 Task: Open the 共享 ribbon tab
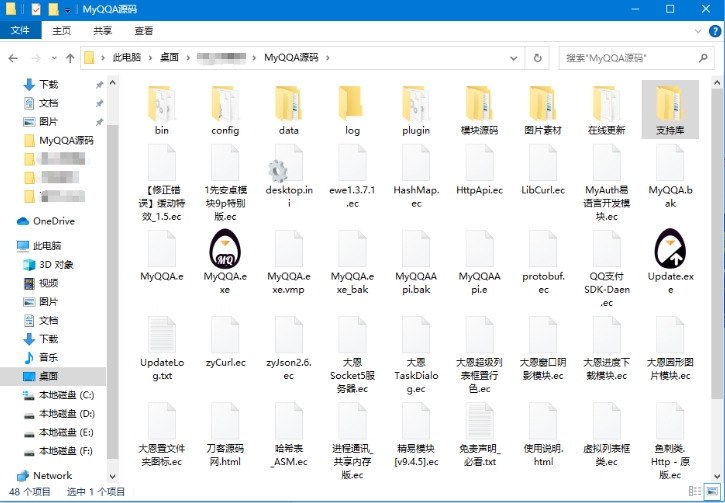click(x=102, y=31)
